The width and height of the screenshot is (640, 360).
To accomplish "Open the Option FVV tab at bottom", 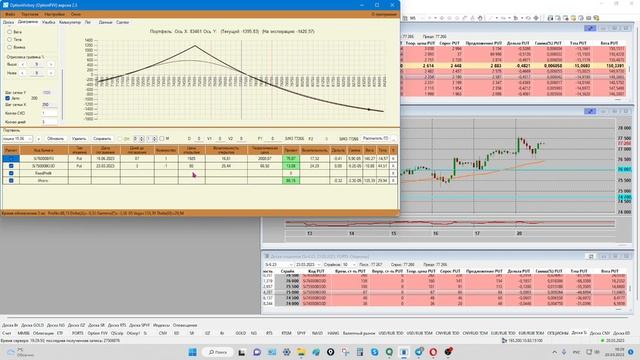I will pyautogui.click(x=97, y=333).
